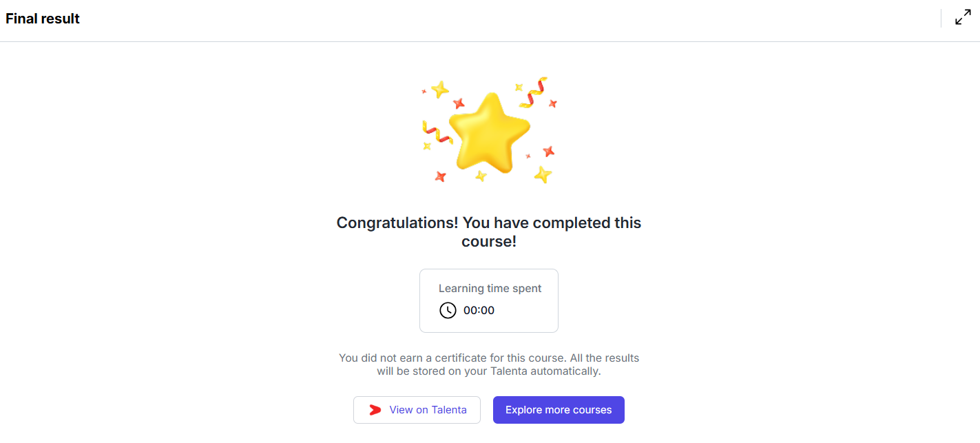Click the small yellow star below the gold star
The width and height of the screenshot is (980, 443).
[481, 176]
